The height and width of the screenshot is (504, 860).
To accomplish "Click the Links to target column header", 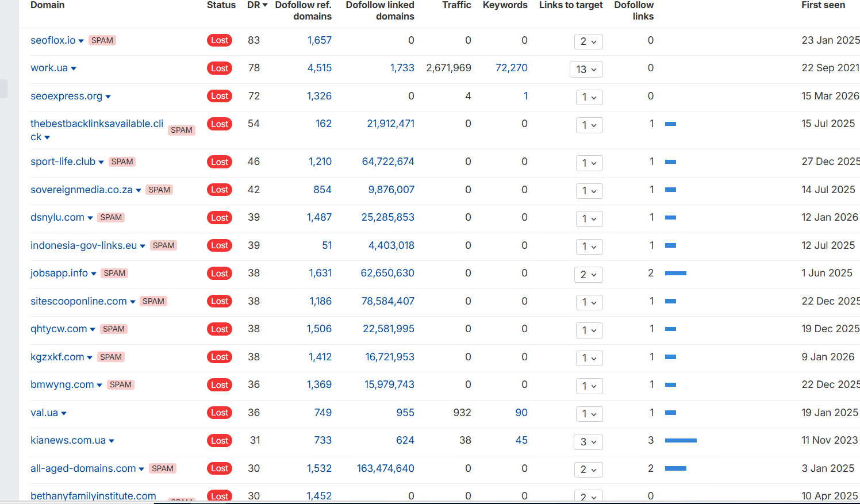I will 571,5.
